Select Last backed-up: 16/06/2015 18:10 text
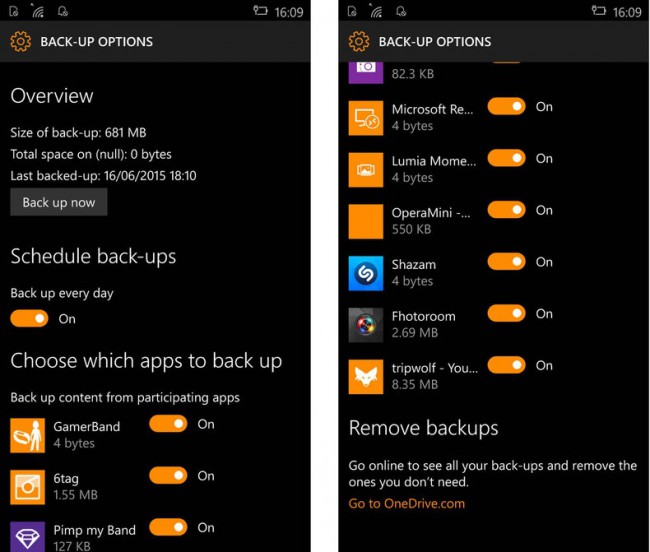 [x=103, y=176]
